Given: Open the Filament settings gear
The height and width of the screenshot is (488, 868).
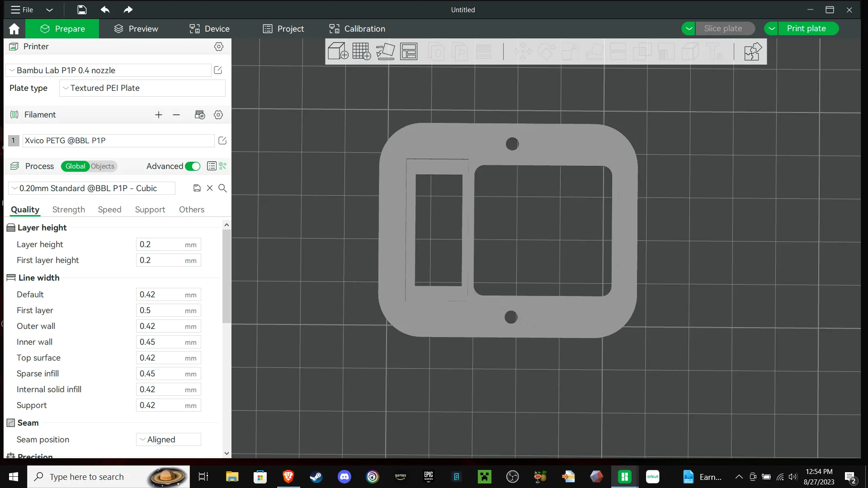Looking at the screenshot, I should pyautogui.click(x=218, y=115).
